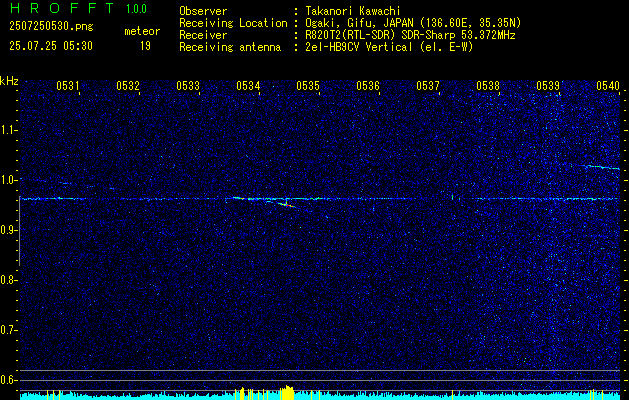Click the 0539 time marker

(548, 85)
